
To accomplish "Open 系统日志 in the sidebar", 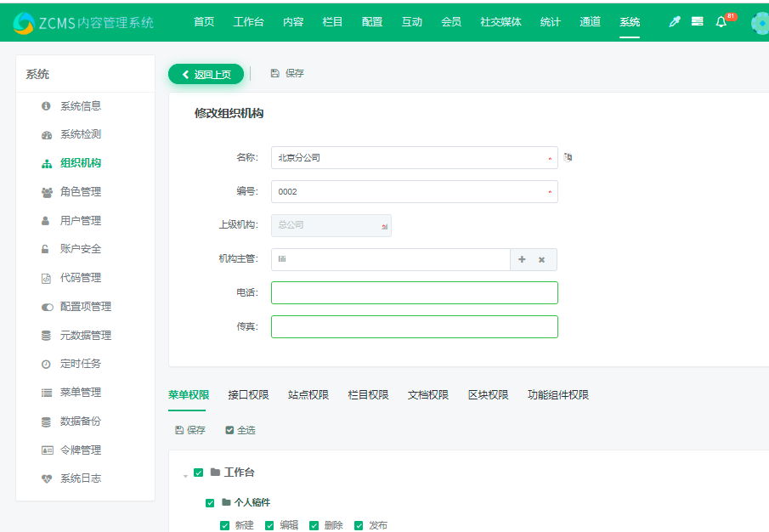I will tap(80, 478).
